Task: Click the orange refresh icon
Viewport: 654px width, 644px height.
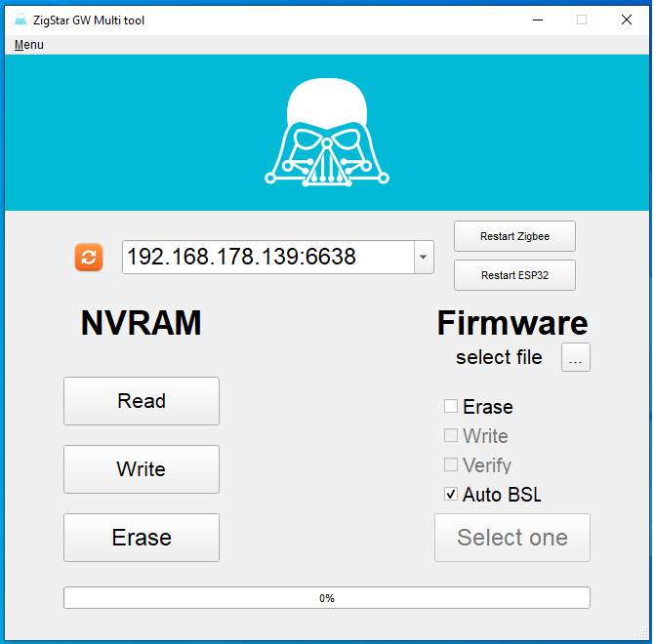Action: 89,257
